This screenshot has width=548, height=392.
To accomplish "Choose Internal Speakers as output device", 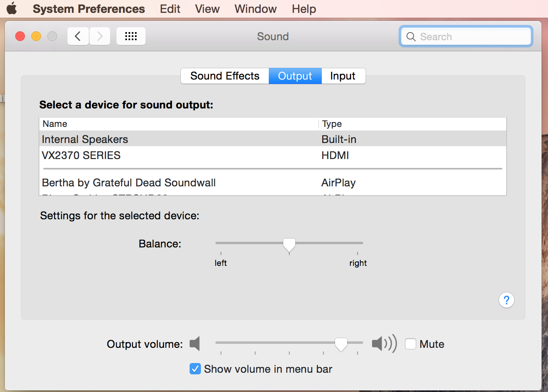I will coord(85,139).
